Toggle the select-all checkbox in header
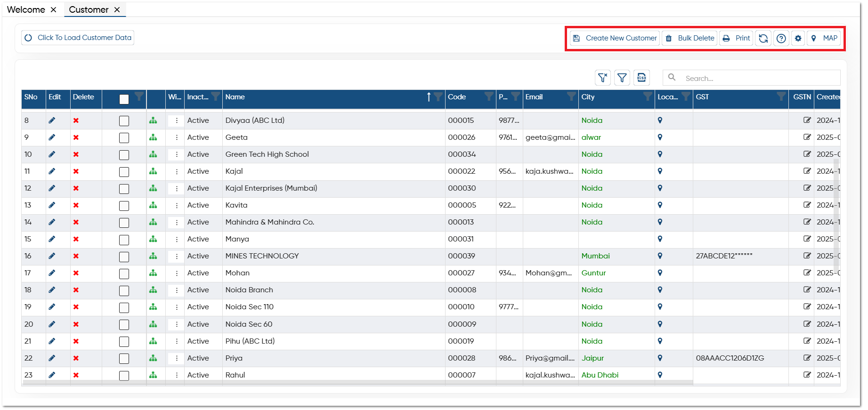Viewport: 868px width, 410px height. click(124, 99)
